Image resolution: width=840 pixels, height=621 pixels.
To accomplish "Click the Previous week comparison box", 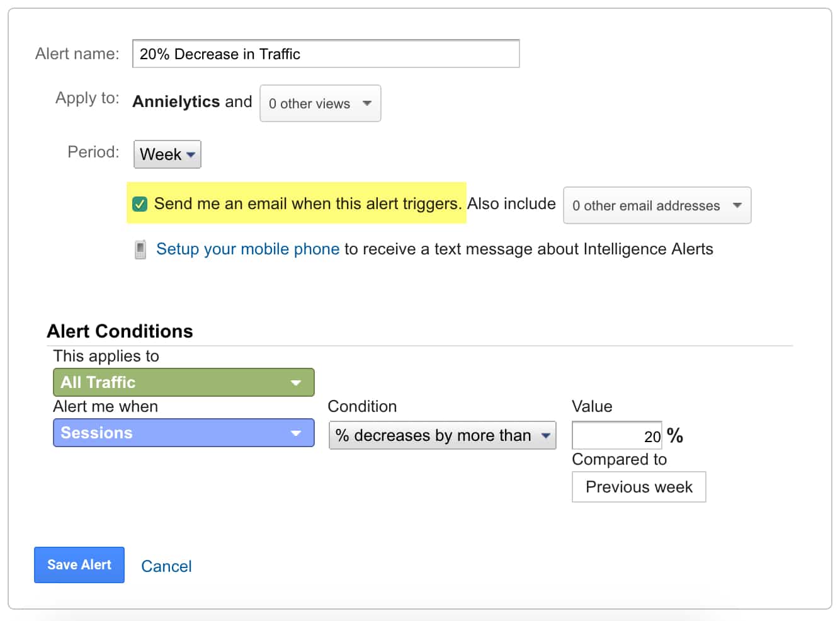I will [x=639, y=487].
